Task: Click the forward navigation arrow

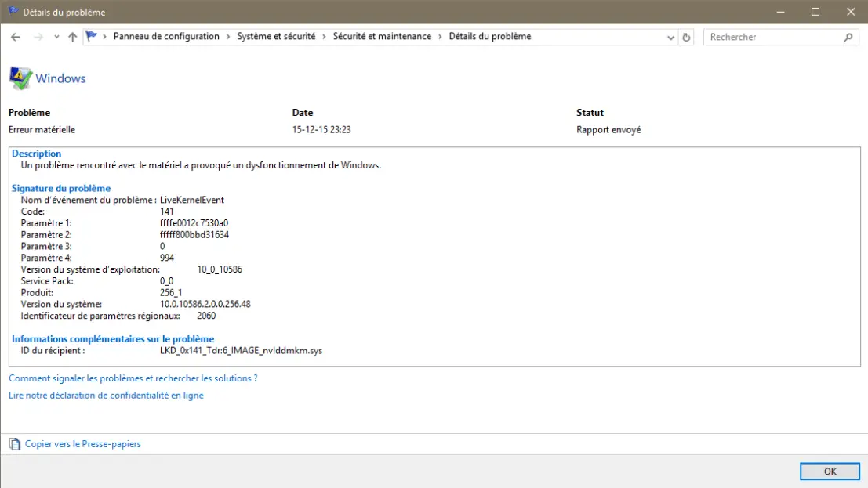Action: point(38,37)
